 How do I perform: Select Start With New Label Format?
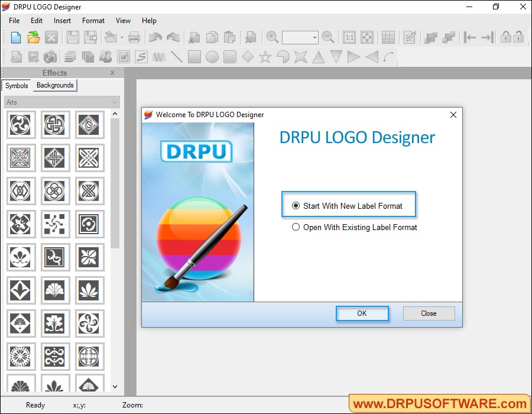pyautogui.click(x=296, y=205)
